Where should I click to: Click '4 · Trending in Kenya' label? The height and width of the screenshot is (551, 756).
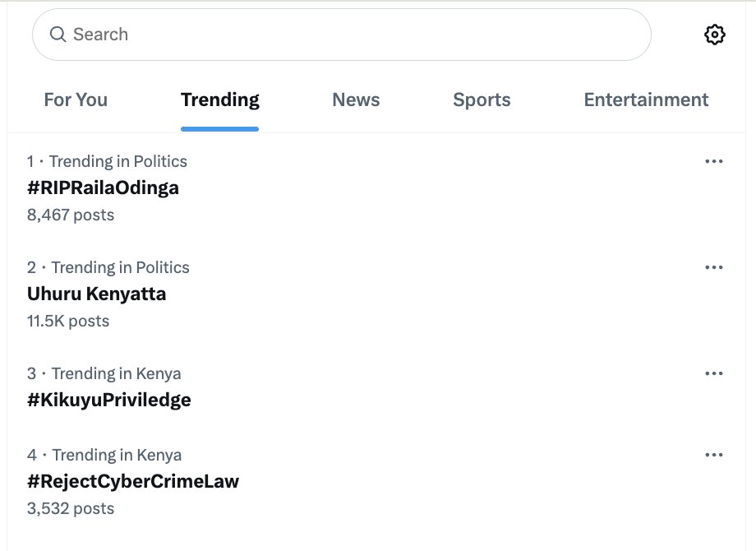pyautogui.click(x=104, y=455)
